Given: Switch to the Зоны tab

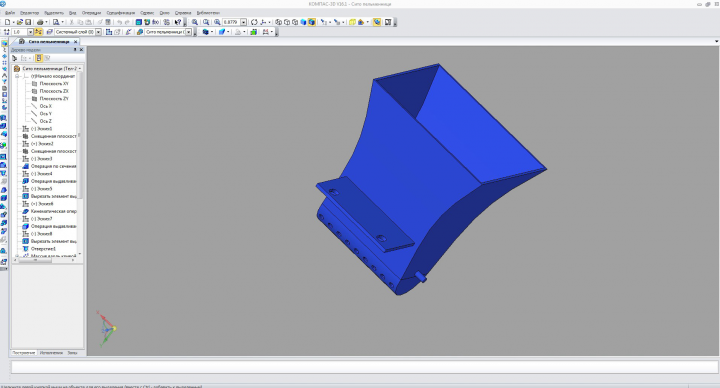Looking at the screenshot, I should (x=73, y=353).
